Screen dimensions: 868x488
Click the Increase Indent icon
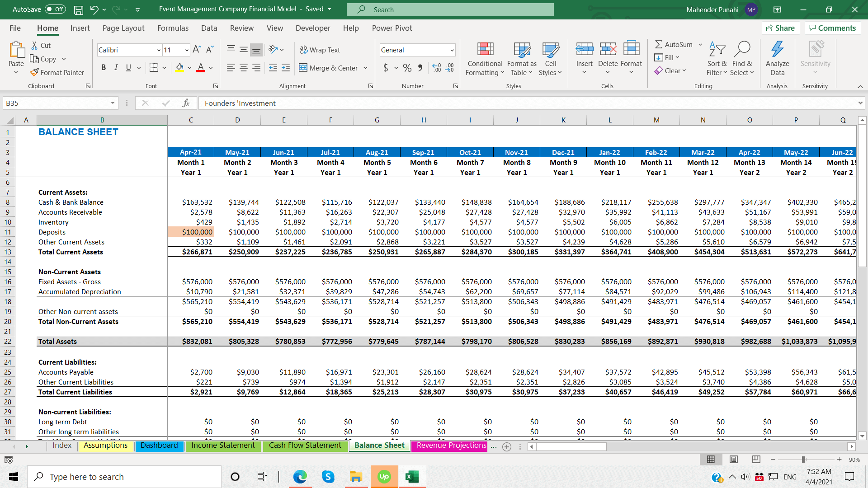point(286,68)
